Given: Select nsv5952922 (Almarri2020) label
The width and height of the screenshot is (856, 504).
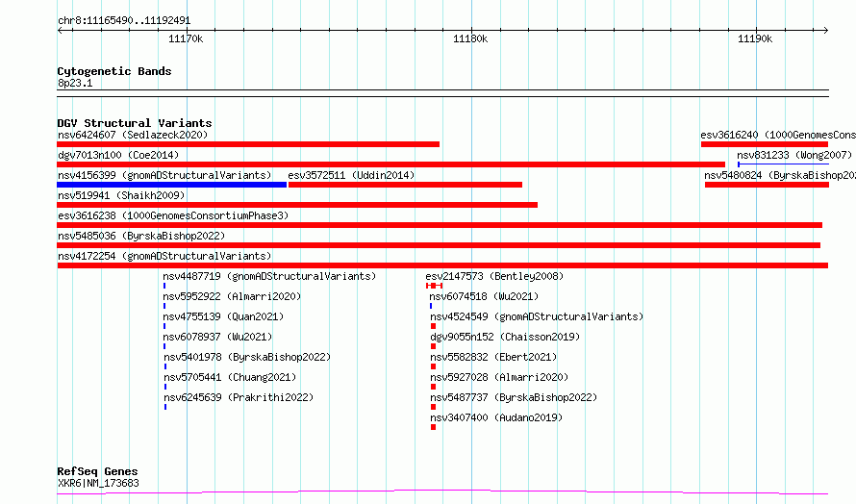Looking at the screenshot, I should (232, 296).
